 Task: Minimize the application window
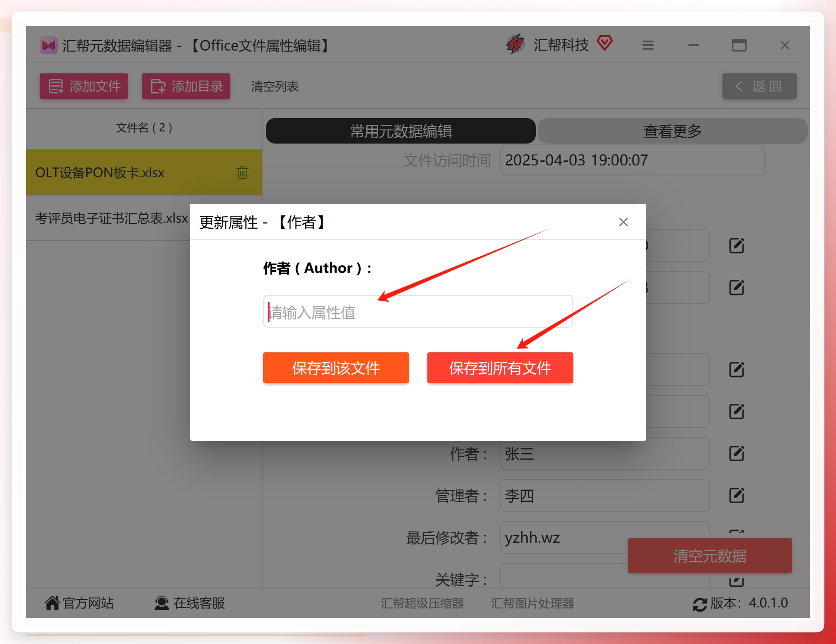[694, 45]
